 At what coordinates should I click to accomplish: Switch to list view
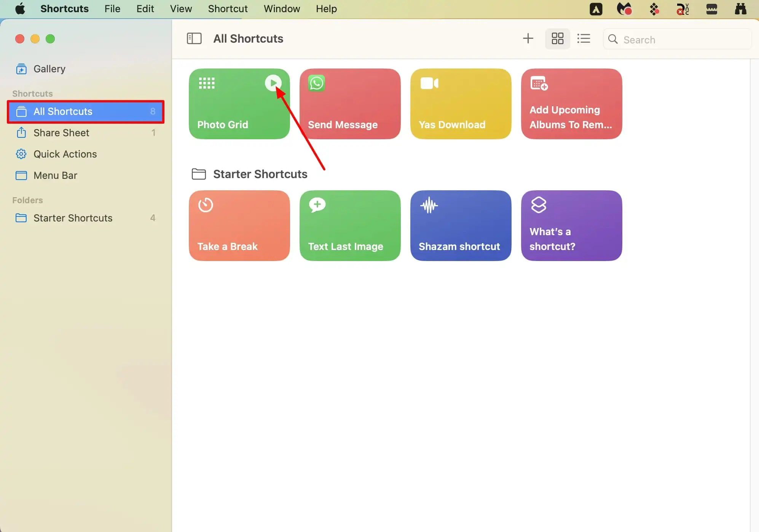coord(584,38)
